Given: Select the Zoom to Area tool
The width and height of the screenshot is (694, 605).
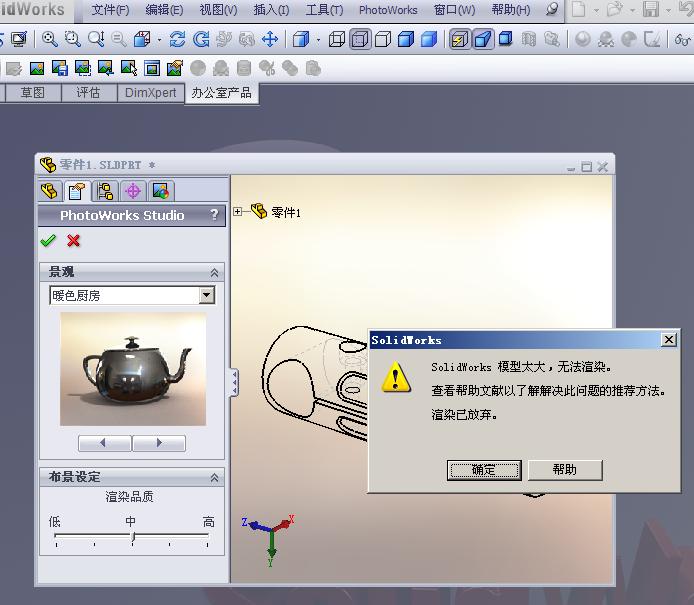Looking at the screenshot, I should tap(73, 39).
